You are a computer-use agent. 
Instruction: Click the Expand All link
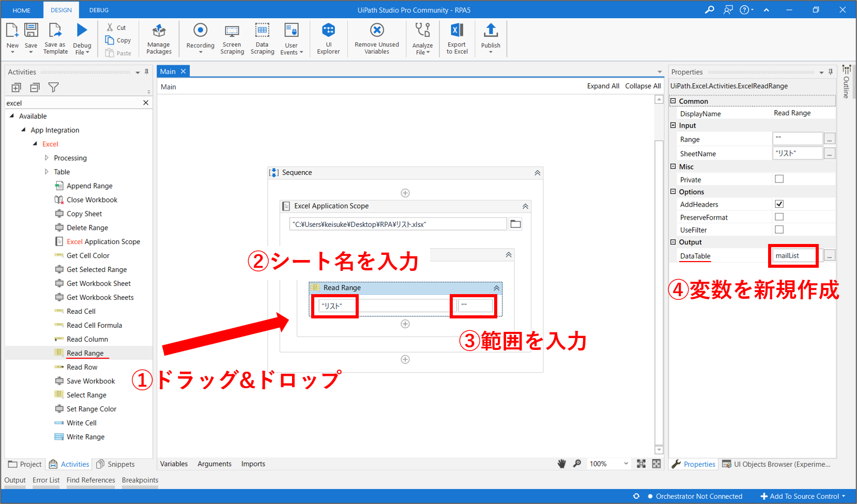coord(603,86)
